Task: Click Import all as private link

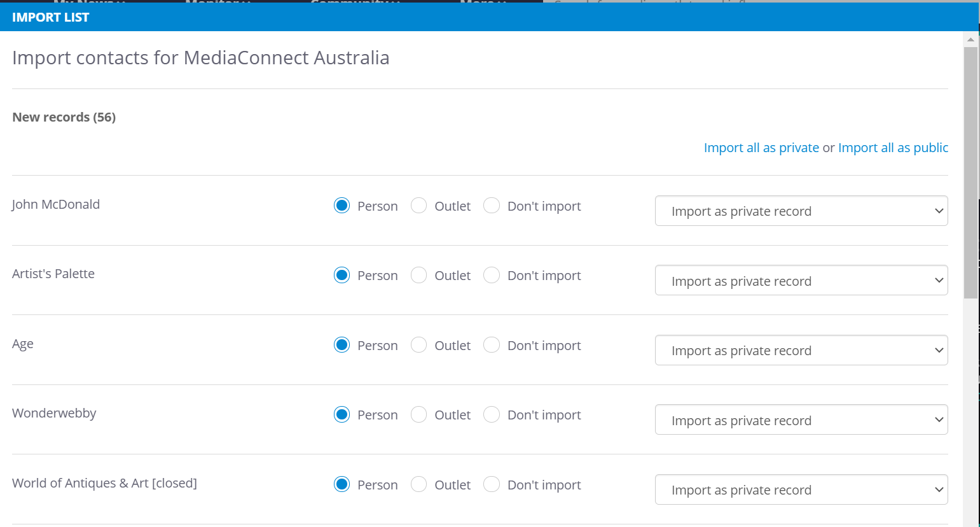Action: (761, 148)
